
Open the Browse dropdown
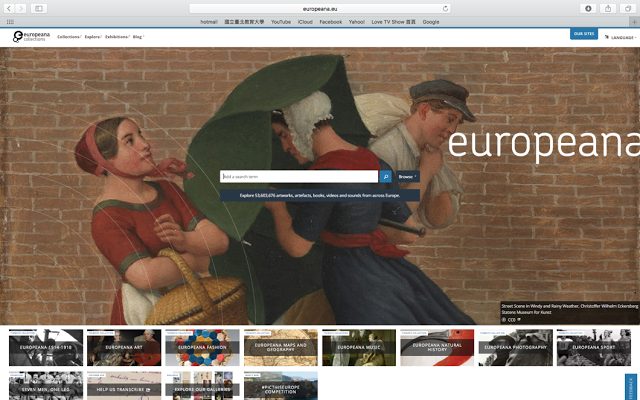tap(408, 177)
